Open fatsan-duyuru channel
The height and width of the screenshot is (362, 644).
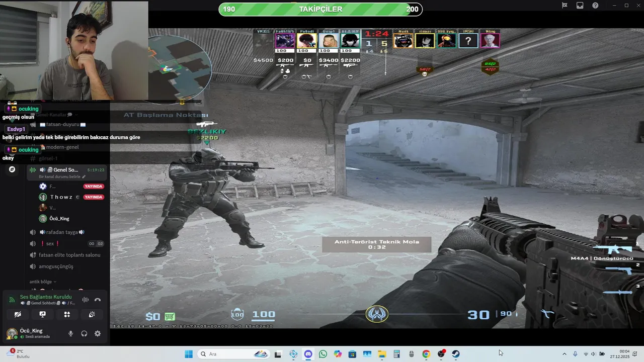62,125
